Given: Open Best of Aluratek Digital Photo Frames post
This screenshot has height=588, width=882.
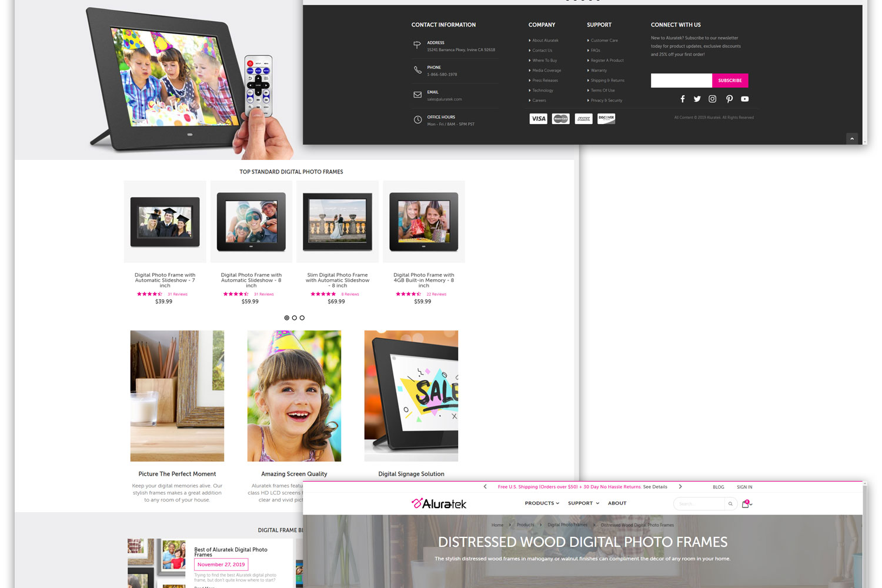Looking at the screenshot, I should click(x=230, y=552).
